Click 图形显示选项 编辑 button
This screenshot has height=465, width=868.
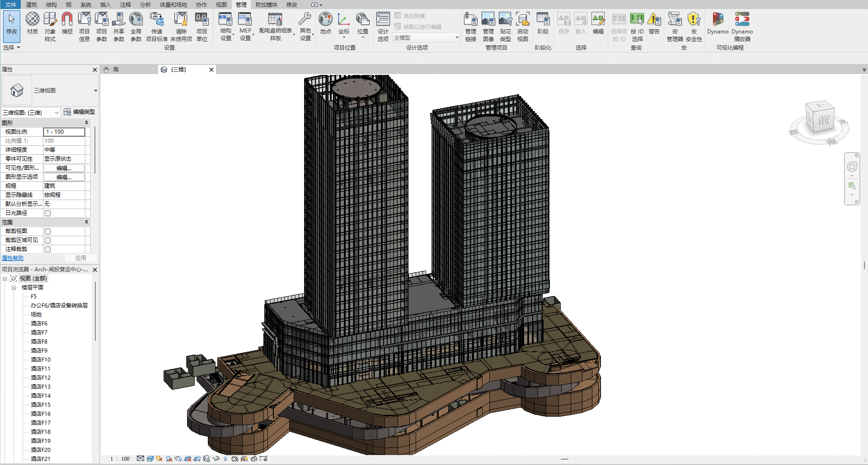[64, 177]
